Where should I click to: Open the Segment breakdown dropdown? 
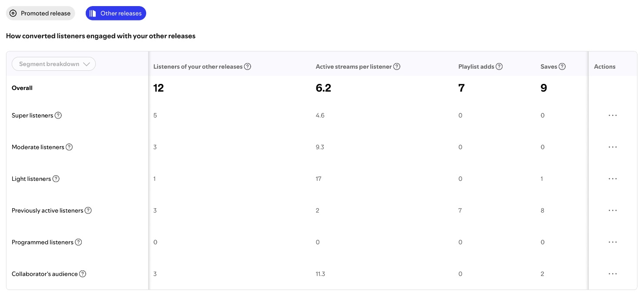tap(54, 64)
